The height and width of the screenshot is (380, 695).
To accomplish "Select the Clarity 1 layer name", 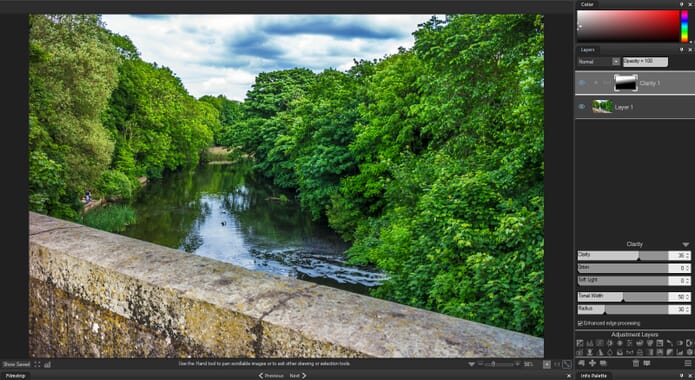I will point(650,83).
